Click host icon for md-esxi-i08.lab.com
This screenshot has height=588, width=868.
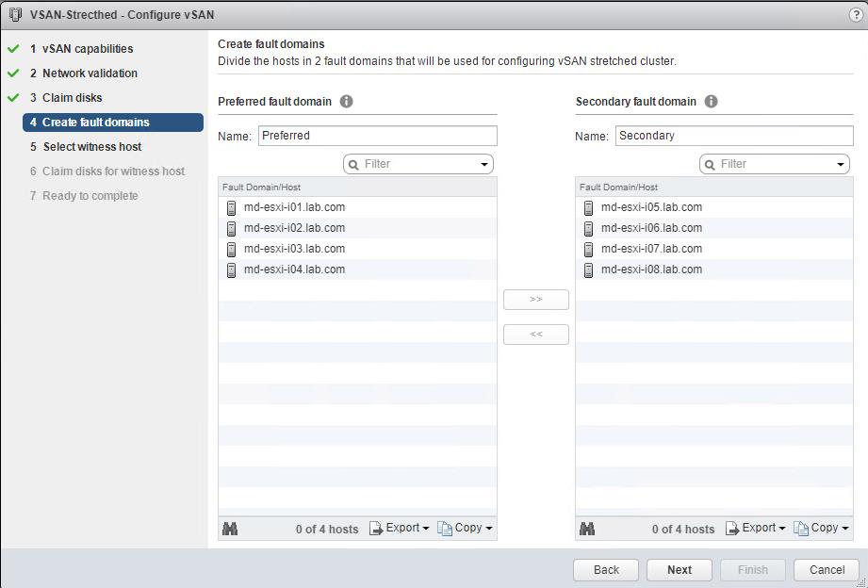(x=588, y=269)
